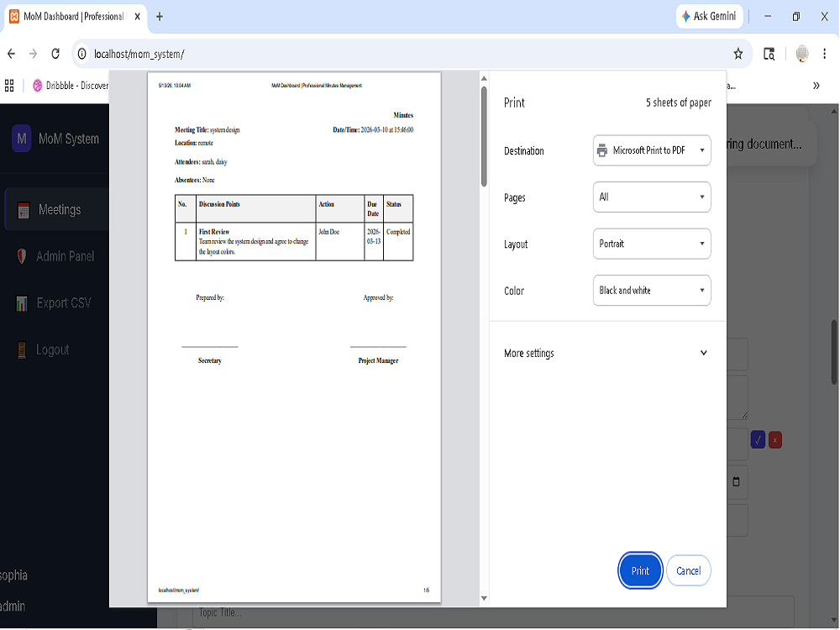The width and height of the screenshot is (840, 630).
Task: Show more bookmarks with double chevron
Action: click(816, 85)
